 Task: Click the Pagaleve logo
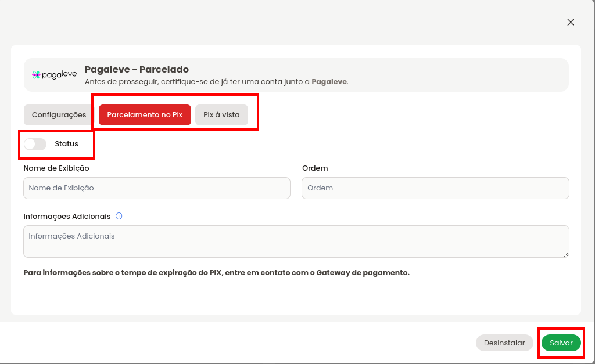click(54, 74)
